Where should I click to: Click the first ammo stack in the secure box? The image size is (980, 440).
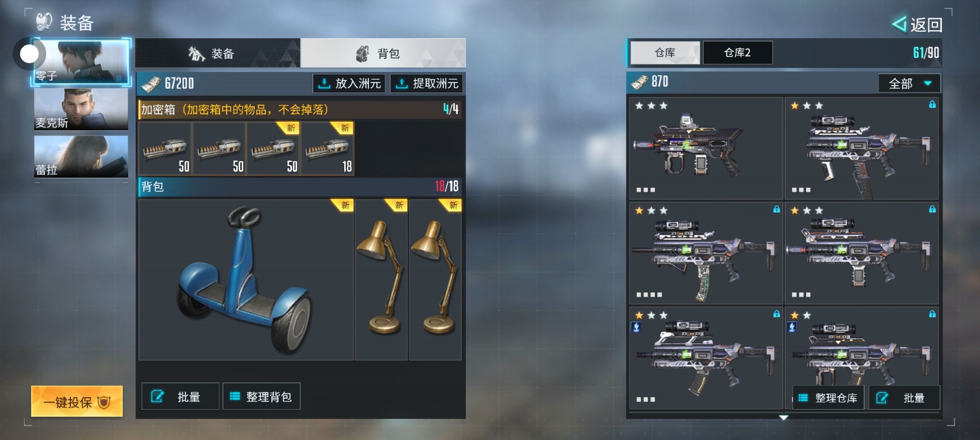pyautogui.click(x=165, y=149)
